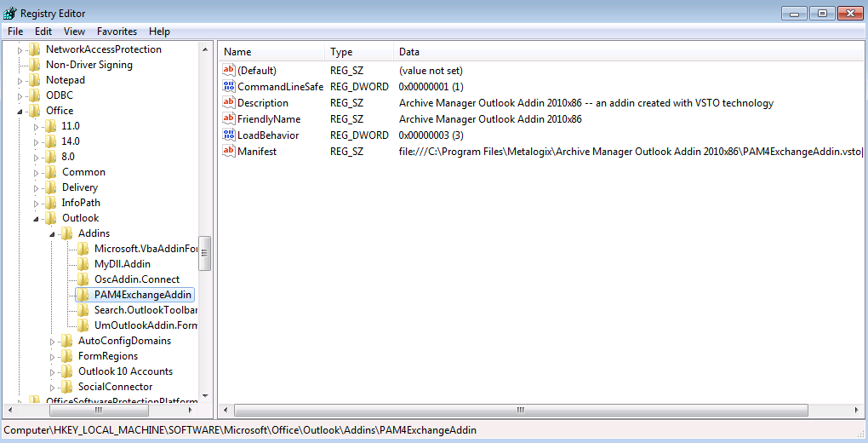868x443 pixels.
Task: Select the Search.OutlookToolbar key
Action: click(146, 310)
